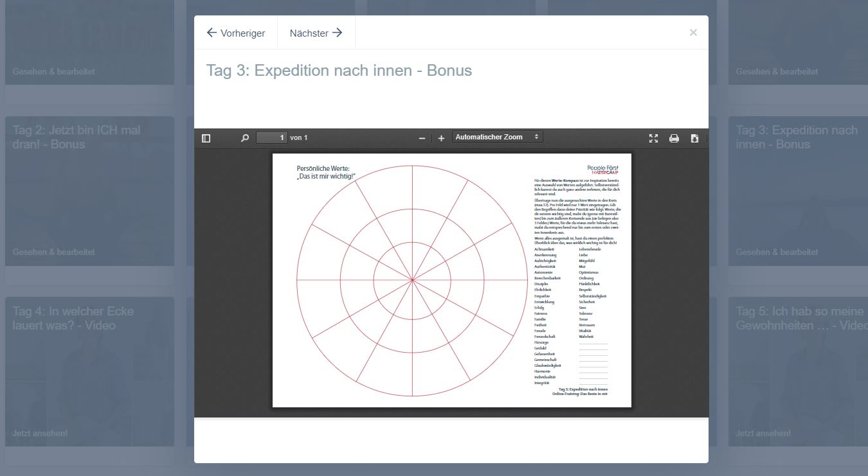The height and width of the screenshot is (476, 868).
Task: Close the modal with the X
Action: tap(693, 33)
